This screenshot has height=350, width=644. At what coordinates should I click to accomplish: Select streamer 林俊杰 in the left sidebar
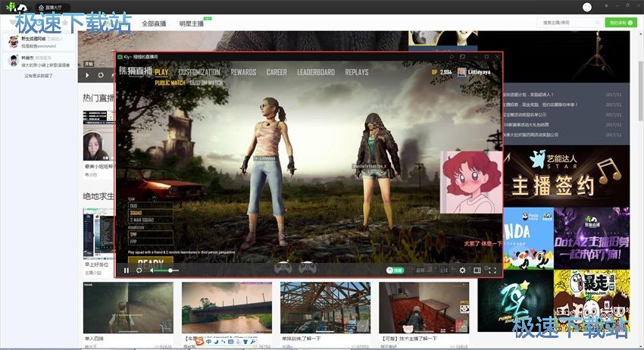coord(39,61)
